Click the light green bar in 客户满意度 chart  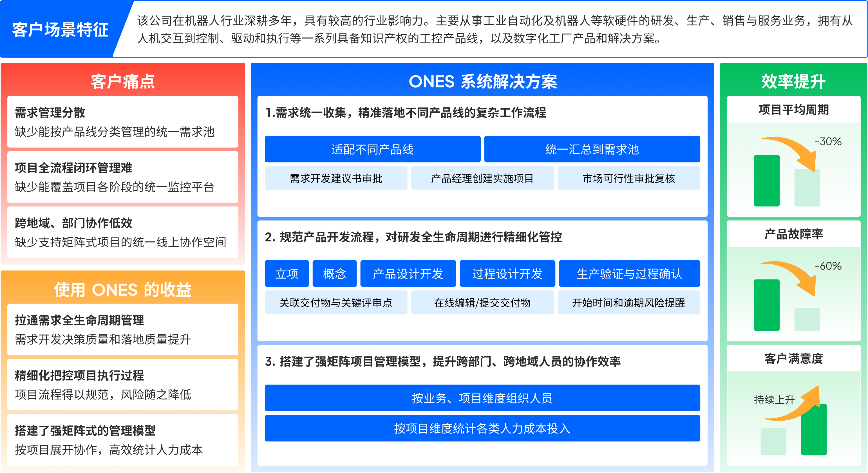coord(773,442)
